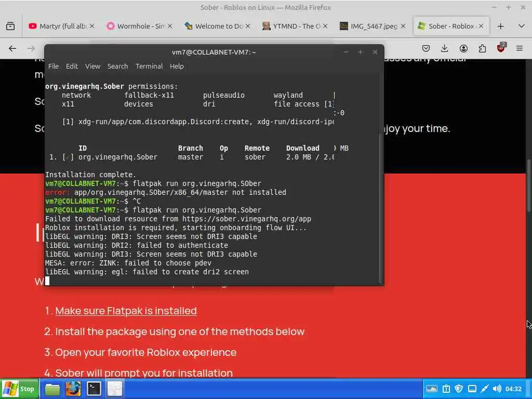
Task: Close the YTMND tab
Action: (325, 26)
